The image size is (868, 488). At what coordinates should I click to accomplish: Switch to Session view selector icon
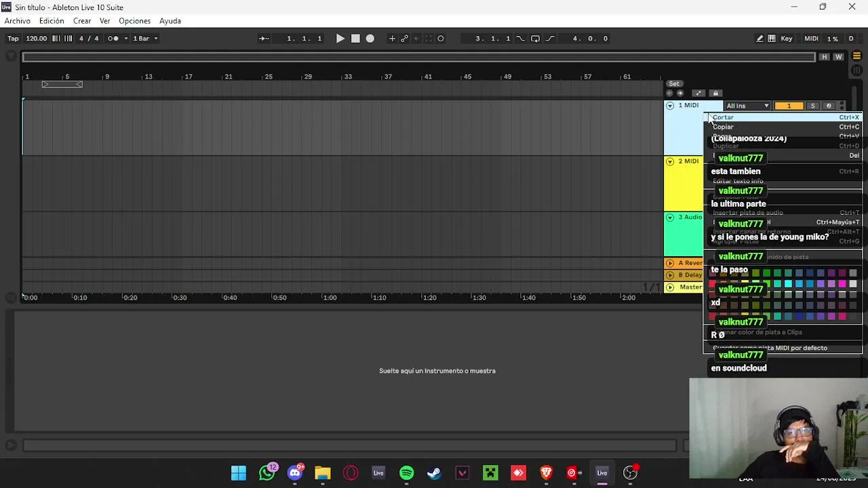pyautogui.click(x=856, y=70)
